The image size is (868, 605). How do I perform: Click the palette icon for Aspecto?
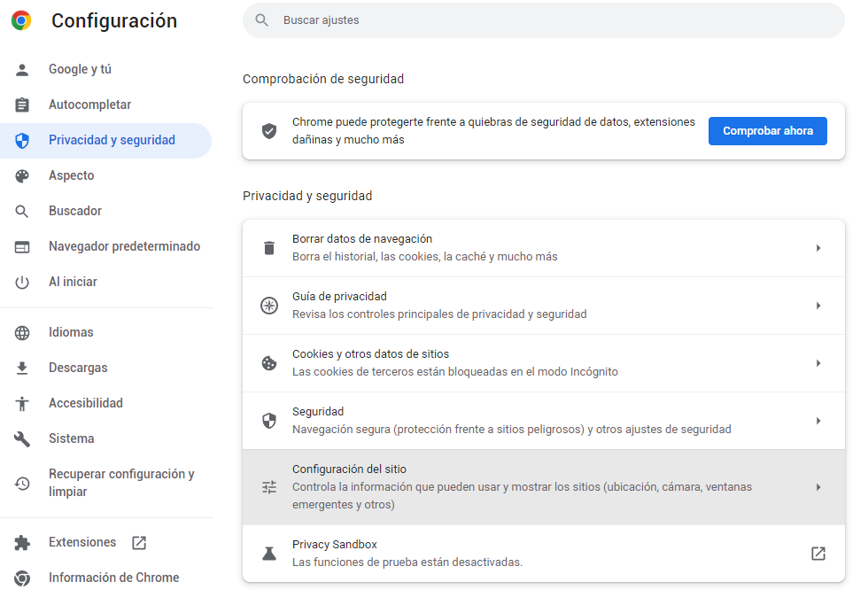(22, 176)
